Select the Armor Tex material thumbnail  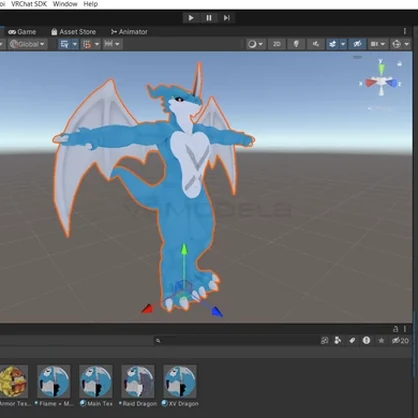[x=13, y=381]
